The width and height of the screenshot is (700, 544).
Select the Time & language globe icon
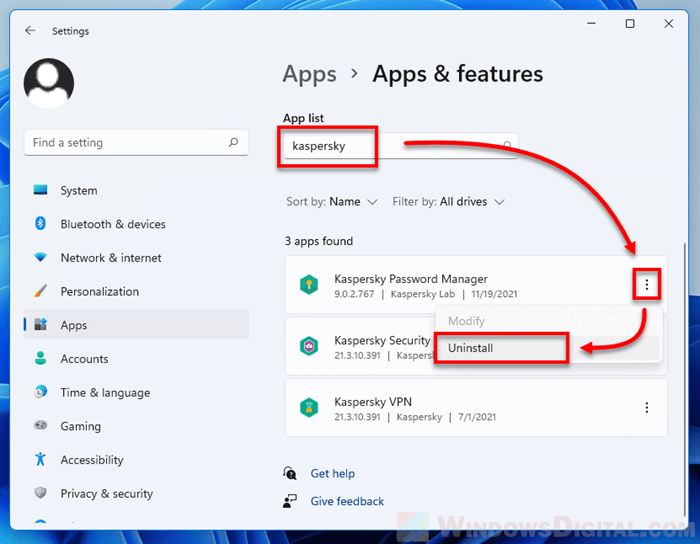(x=40, y=392)
